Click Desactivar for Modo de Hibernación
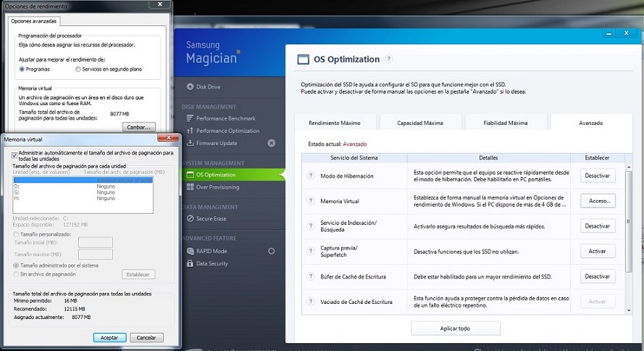The width and height of the screenshot is (644, 351). click(598, 175)
